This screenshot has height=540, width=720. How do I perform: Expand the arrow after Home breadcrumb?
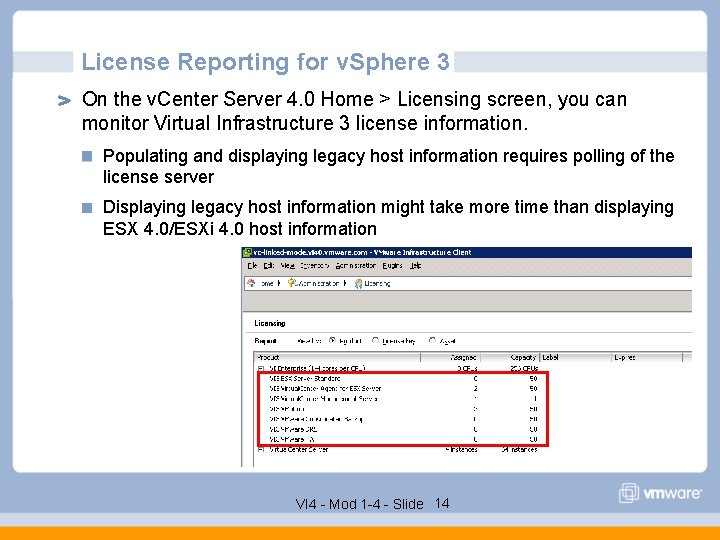pyautogui.click(x=279, y=283)
